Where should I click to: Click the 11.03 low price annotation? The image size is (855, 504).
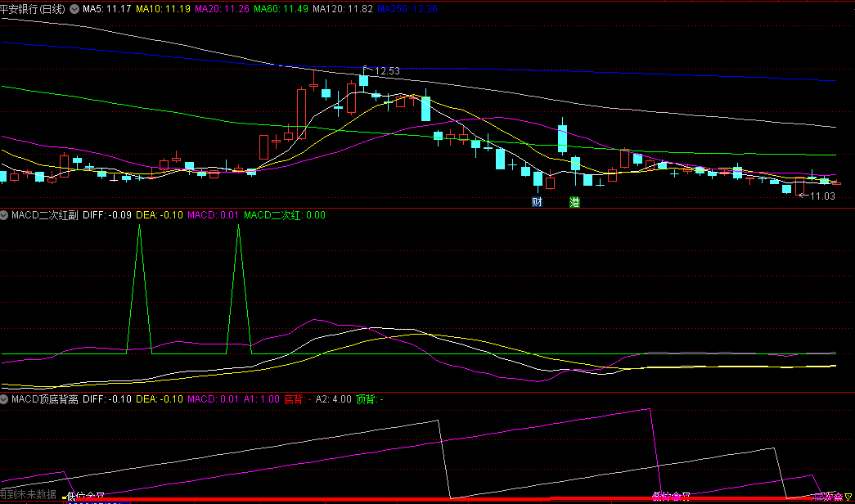[821, 196]
